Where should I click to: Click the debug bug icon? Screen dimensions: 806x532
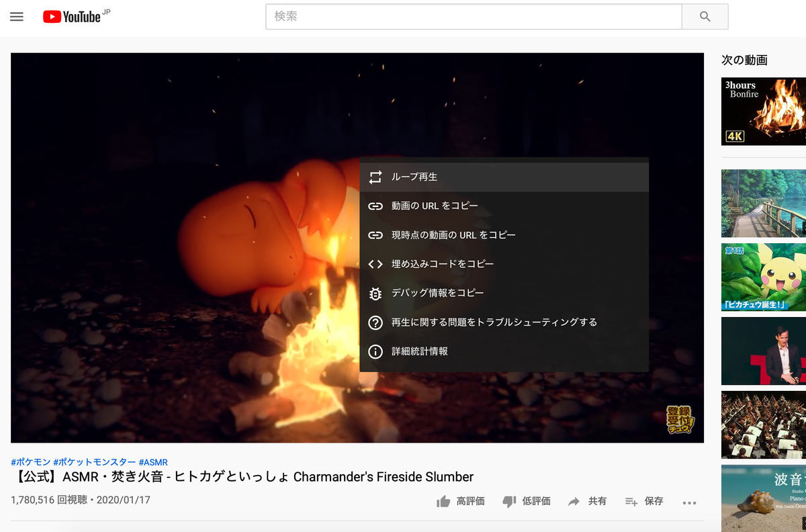(x=375, y=294)
